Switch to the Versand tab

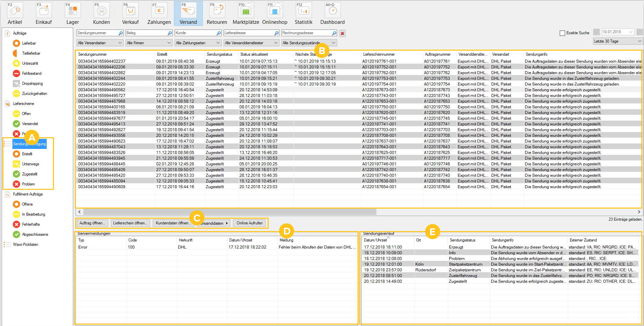coord(188,13)
